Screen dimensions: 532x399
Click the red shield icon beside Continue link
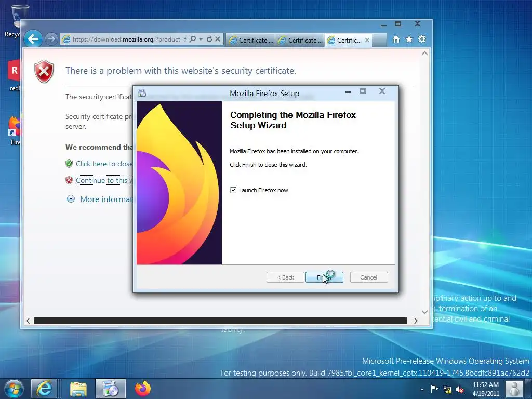pyautogui.click(x=69, y=180)
